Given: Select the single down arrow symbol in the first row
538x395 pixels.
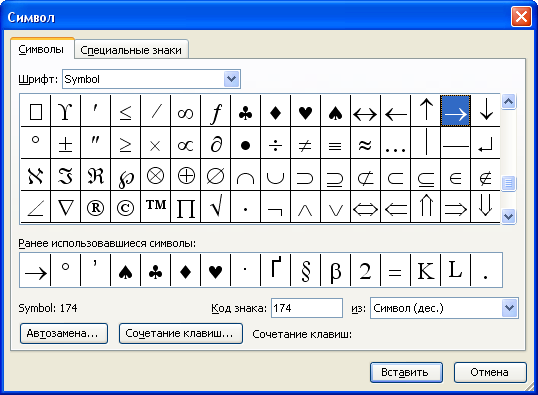Looking at the screenshot, I should click(x=486, y=111).
